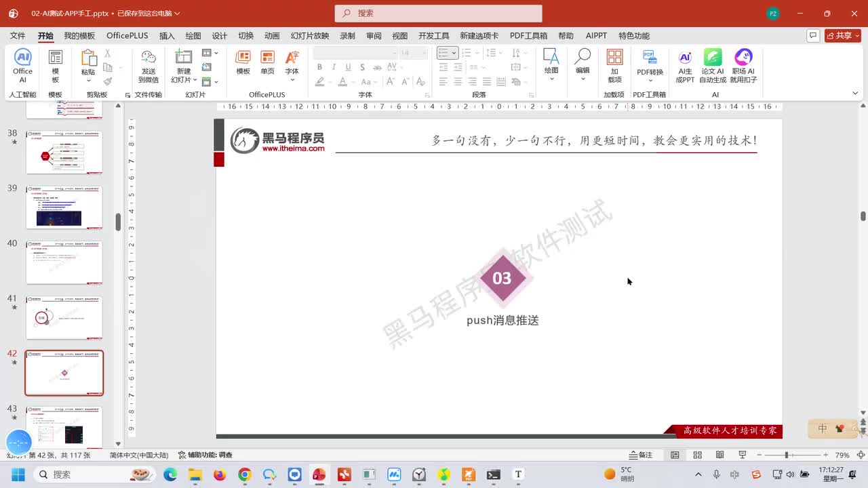
Task: Open OfficePLUS 单页 single page
Action: pos(268,62)
